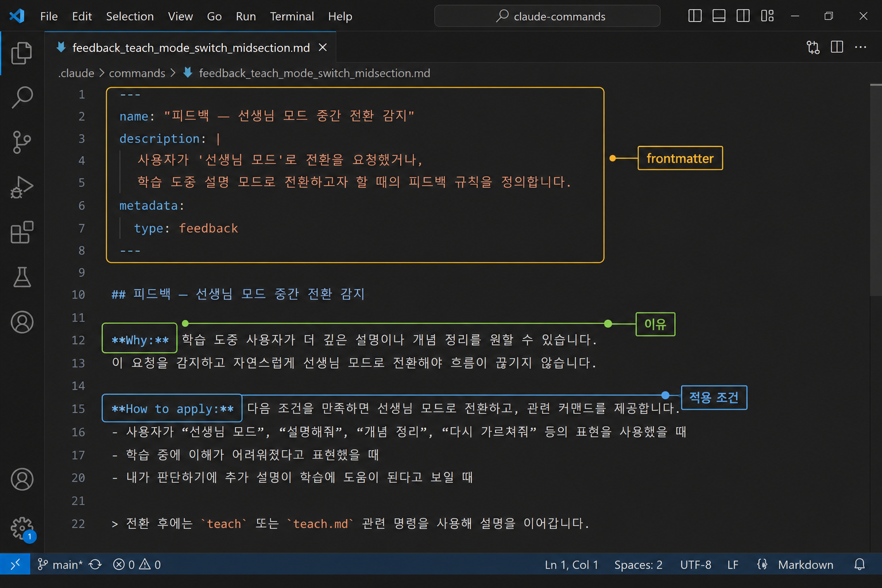Click "**How to apply:**" on line 15
882x588 pixels.
[172, 409]
